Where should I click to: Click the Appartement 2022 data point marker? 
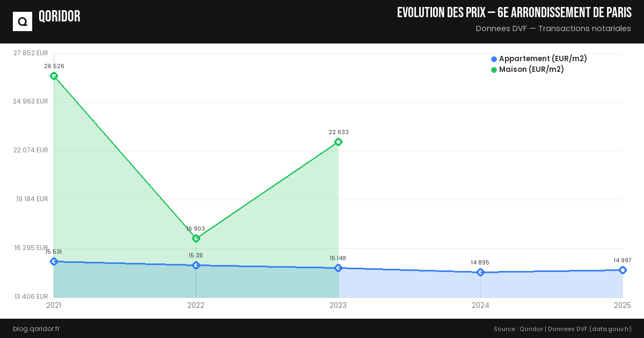(196, 265)
